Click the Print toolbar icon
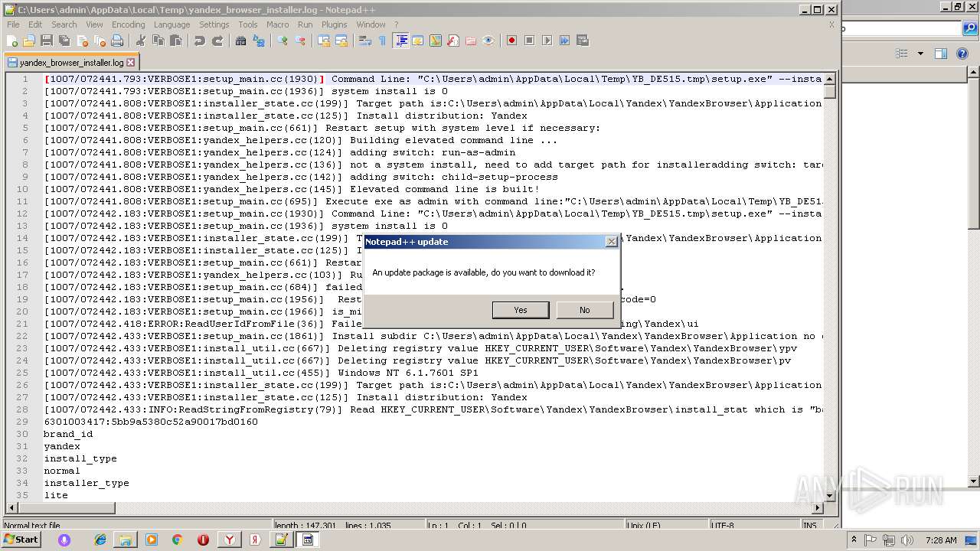The width and height of the screenshot is (980, 551). (117, 41)
